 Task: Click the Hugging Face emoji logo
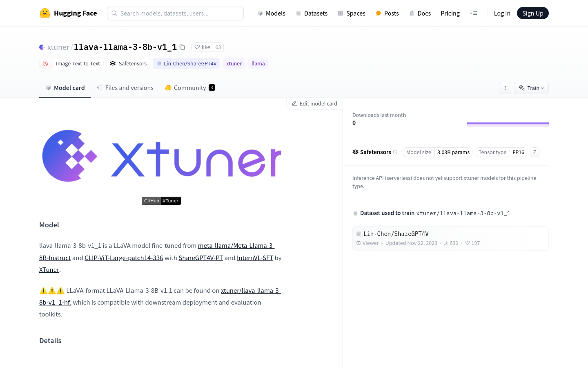tap(45, 13)
